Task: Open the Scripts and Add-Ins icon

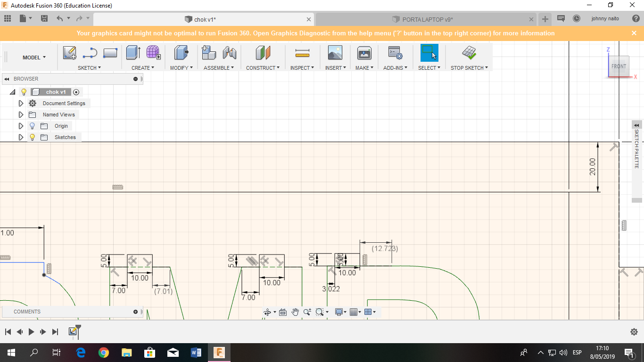Action: pos(395,53)
